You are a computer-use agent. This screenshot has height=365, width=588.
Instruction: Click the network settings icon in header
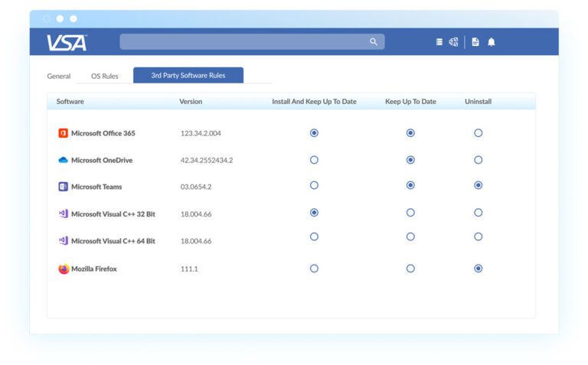click(453, 42)
